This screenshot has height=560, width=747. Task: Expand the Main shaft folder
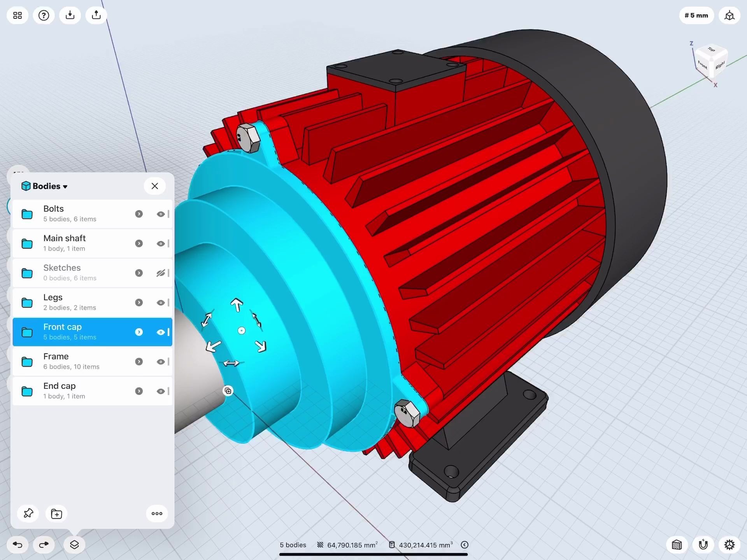click(139, 243)
